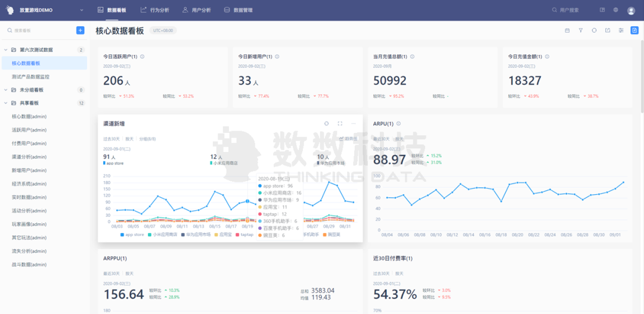
Task: Open the calendar date picker icon
Action: 567,30
